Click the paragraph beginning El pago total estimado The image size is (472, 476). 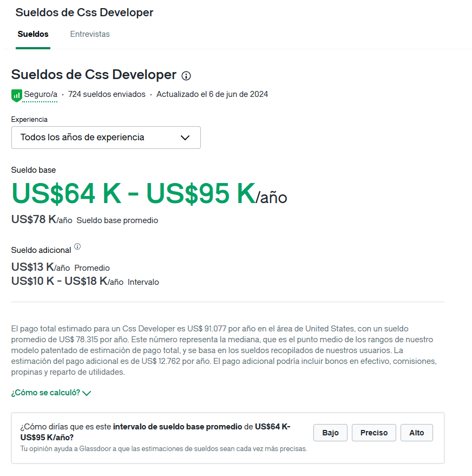tap(224, 350)
